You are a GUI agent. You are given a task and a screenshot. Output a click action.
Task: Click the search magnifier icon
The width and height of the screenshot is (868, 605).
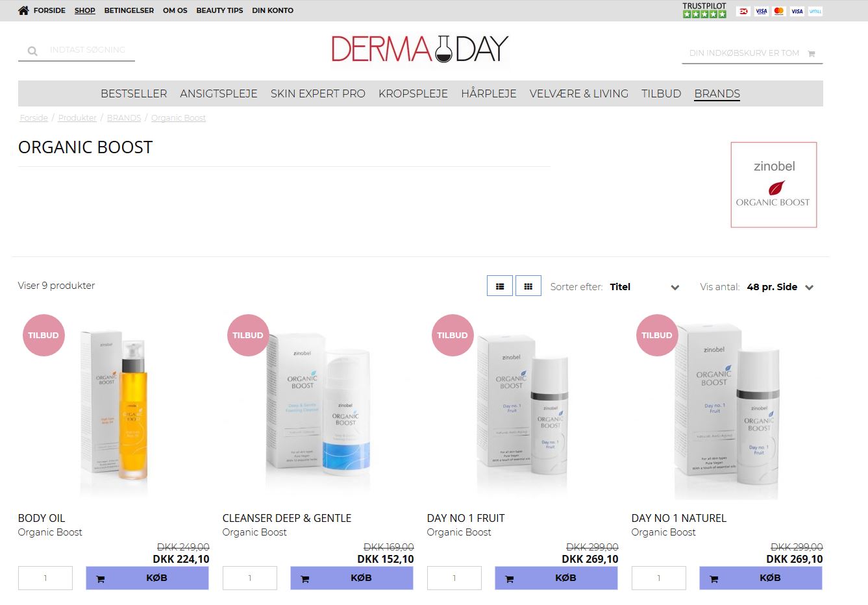click(x=32, y=51)
